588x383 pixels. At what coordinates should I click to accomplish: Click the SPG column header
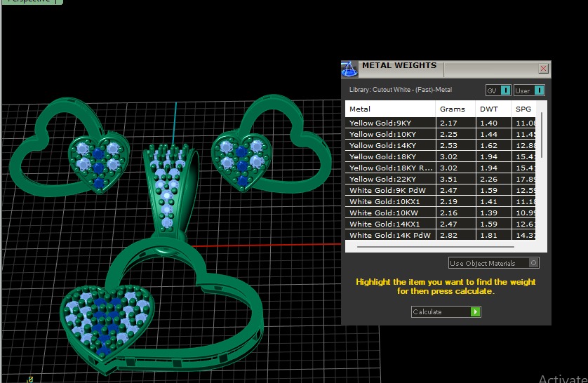tap(523, 109)
